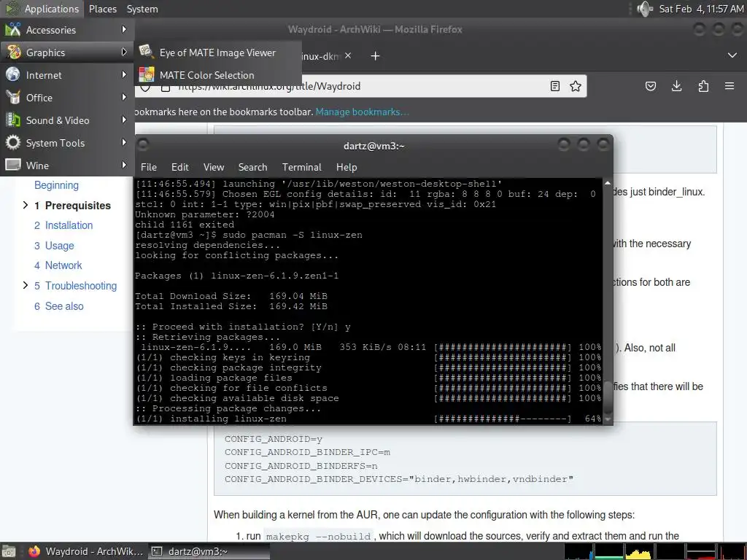Viewport: 747px width, 560px height.
Task: Click terminal scrollbar down arrow
Action: pyautogui.click(x=608, y=419)
